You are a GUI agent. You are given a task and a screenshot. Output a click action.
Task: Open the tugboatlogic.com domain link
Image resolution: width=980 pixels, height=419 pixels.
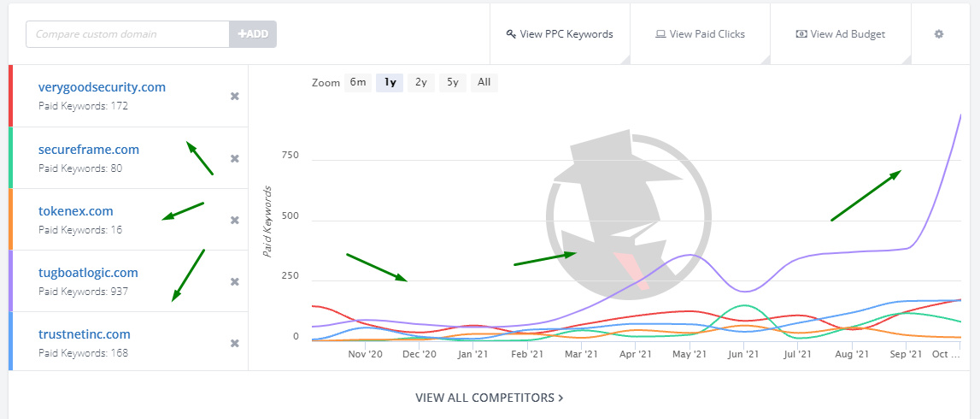(x=88, y=273)
